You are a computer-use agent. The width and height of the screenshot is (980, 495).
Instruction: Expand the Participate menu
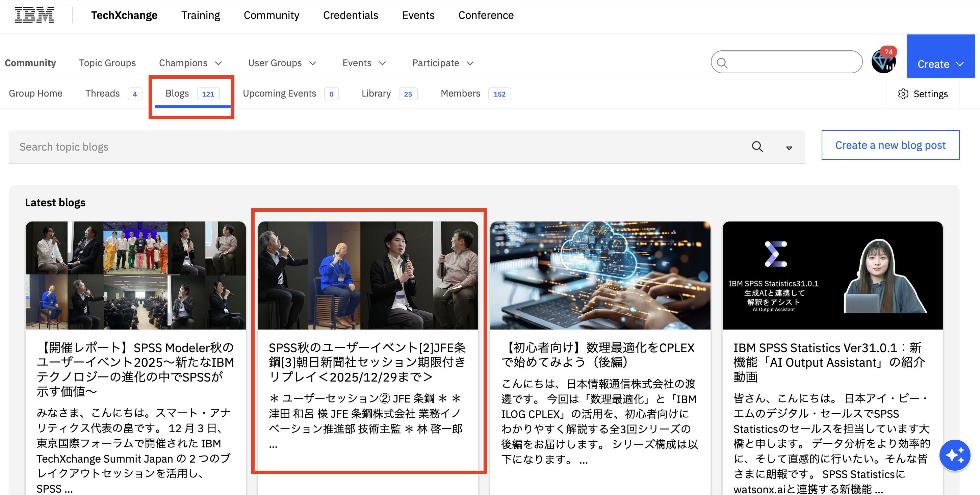(442, 63)
